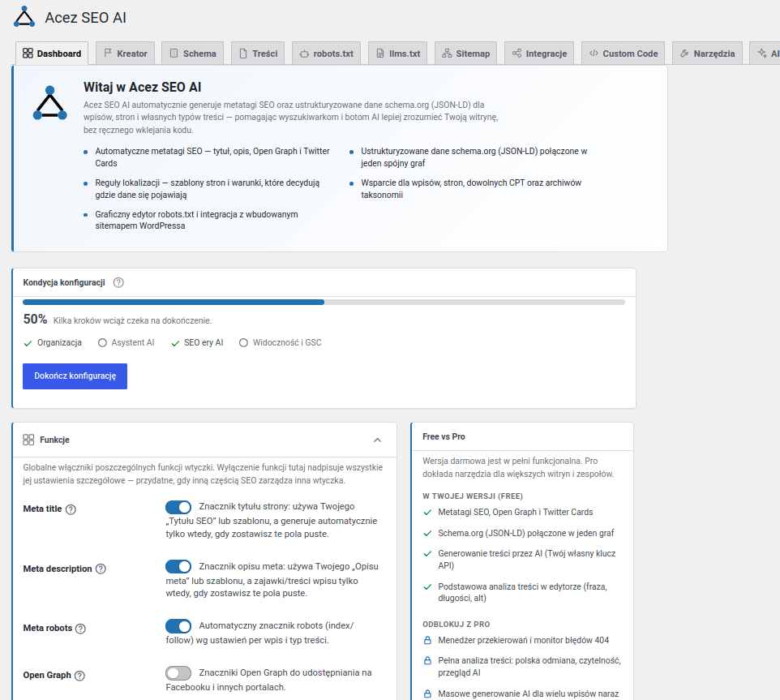Click the robot icon on robots.txt tab

pos(304,54)
